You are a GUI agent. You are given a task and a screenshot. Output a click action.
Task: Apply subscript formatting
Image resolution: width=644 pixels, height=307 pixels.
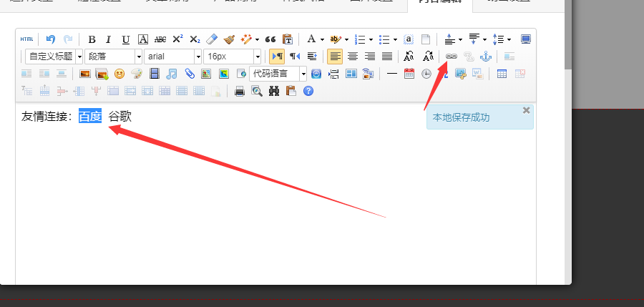click(x=195, y=39)
